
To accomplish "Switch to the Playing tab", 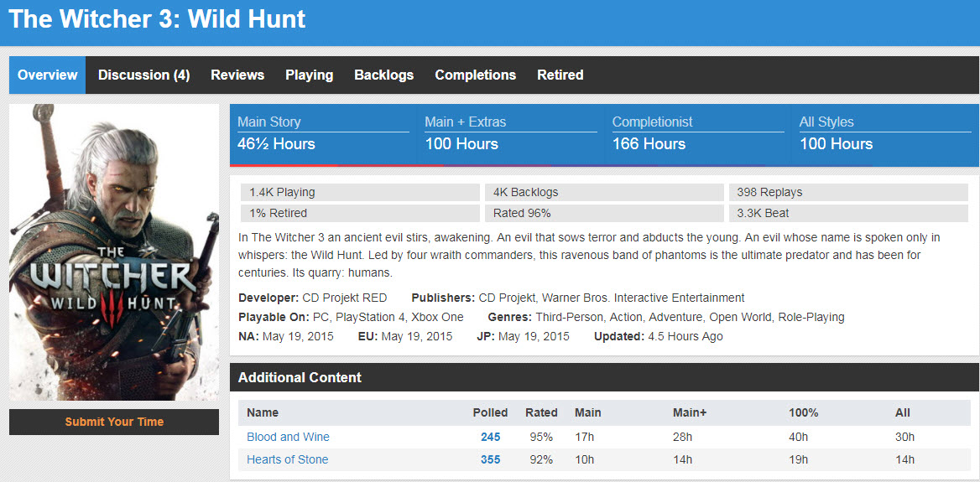I will pos(310,75).
